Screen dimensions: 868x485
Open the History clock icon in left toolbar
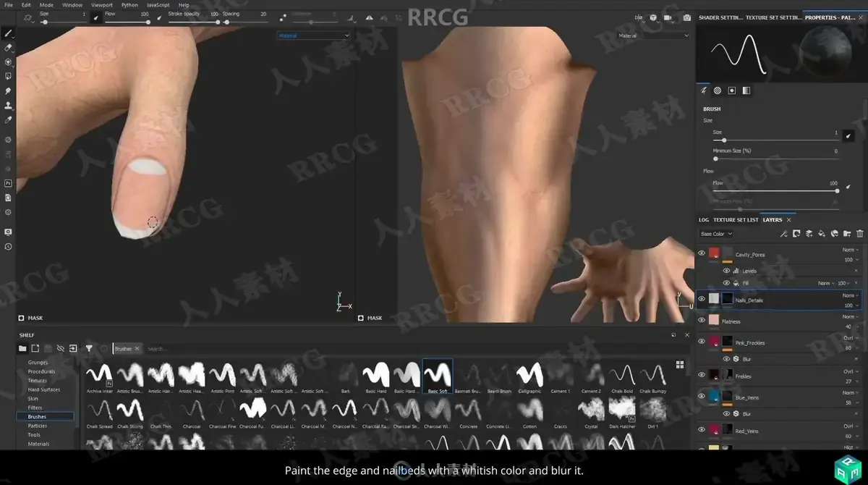(x=8, y=247)
